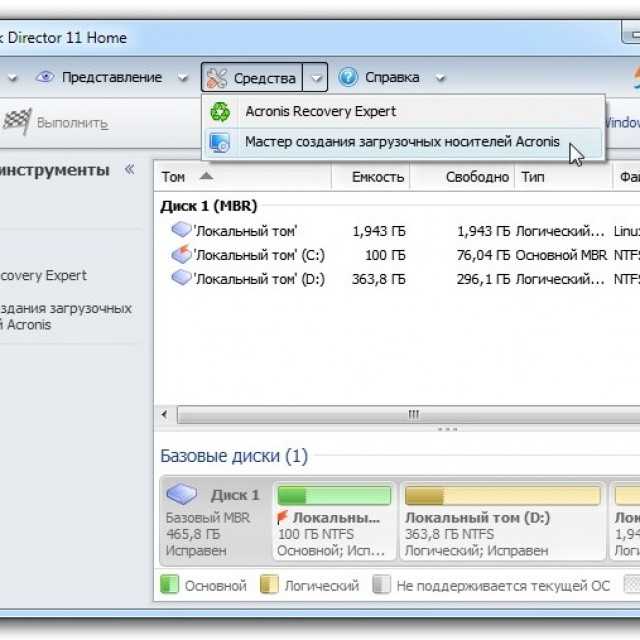Click the green Recovery Expert recycle icon
This screenshot has width=640, height=640.
pyautogui.click(x=220, y=112)
